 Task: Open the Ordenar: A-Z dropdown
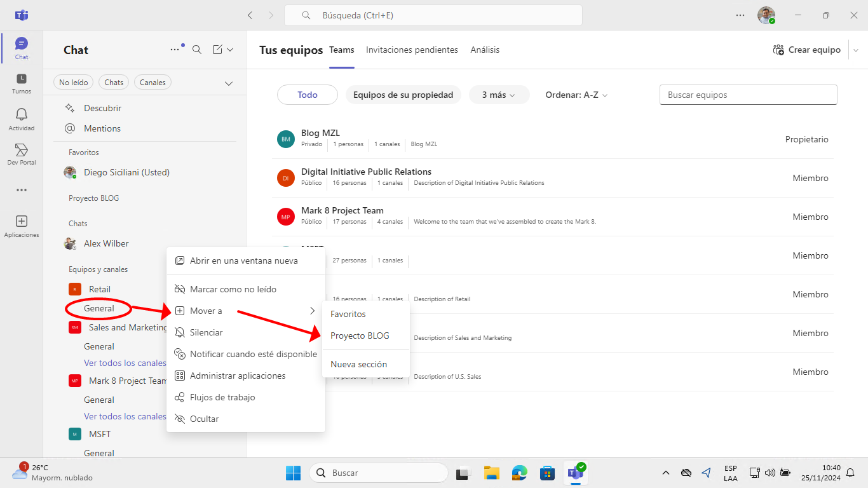576,95
